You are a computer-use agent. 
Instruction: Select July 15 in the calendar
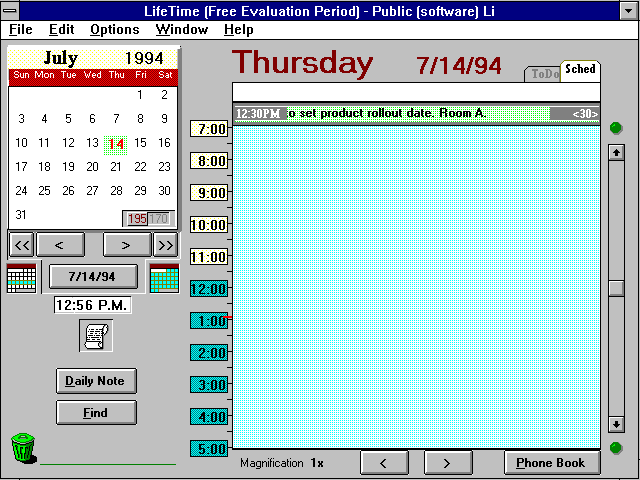140,143
